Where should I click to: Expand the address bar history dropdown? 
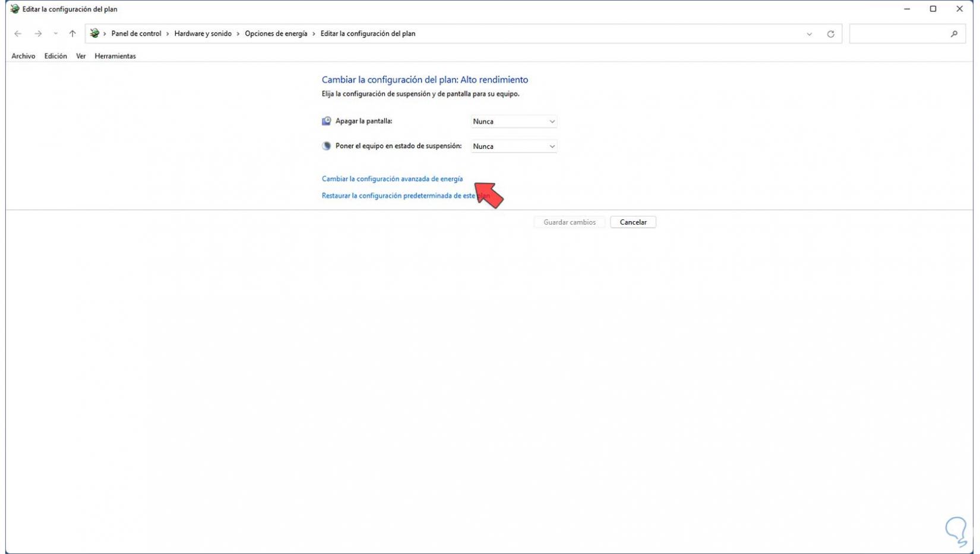[x=809, y=34]
